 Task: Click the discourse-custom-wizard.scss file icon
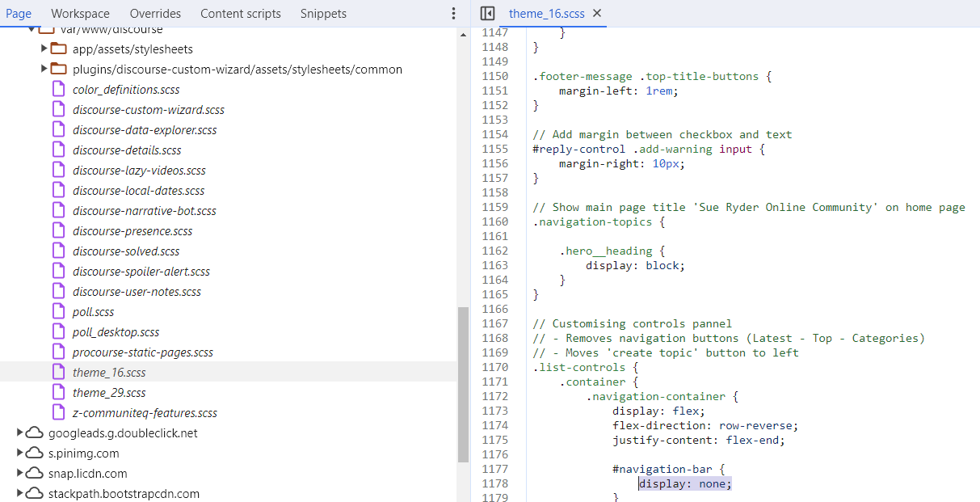click(x=57, y=109)
